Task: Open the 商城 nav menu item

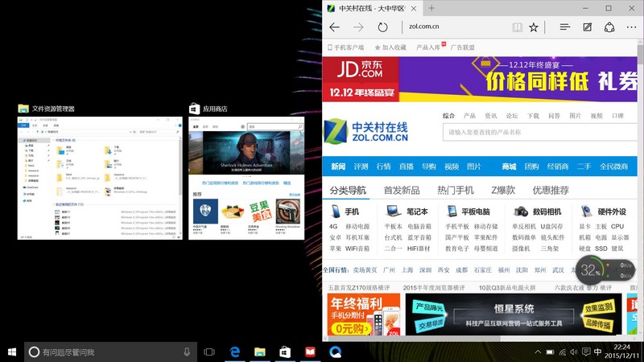Action: [509, 167]
